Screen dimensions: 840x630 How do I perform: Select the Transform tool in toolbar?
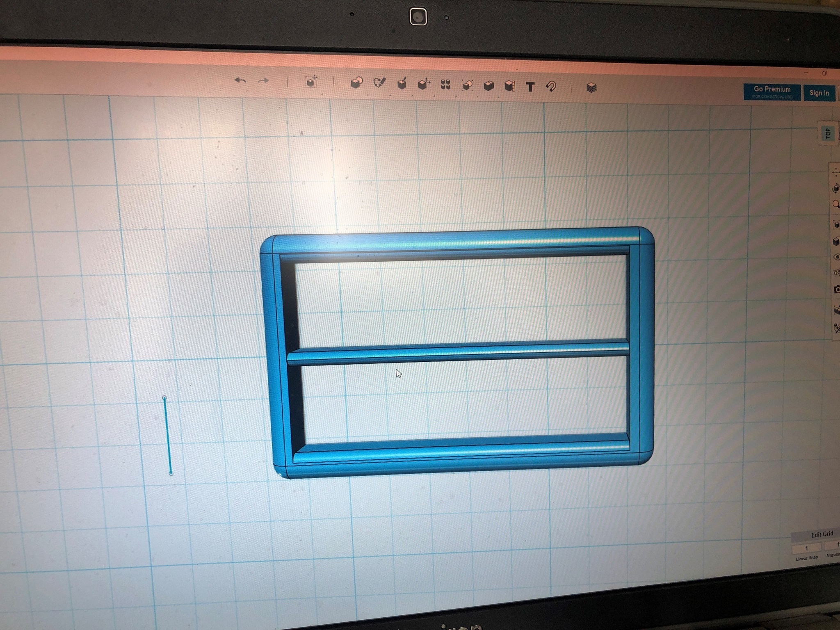click(x=312, y=81)
